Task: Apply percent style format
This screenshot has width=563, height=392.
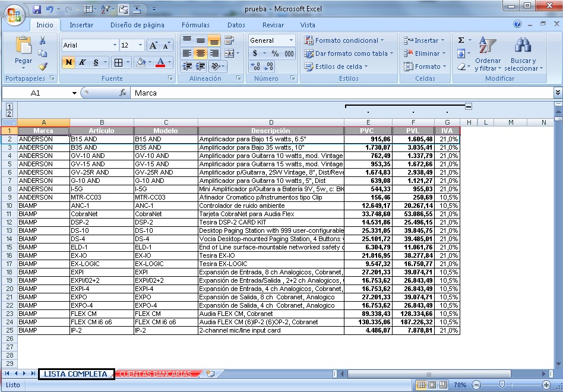Action: pyautogui.click(x=275, y=53)
